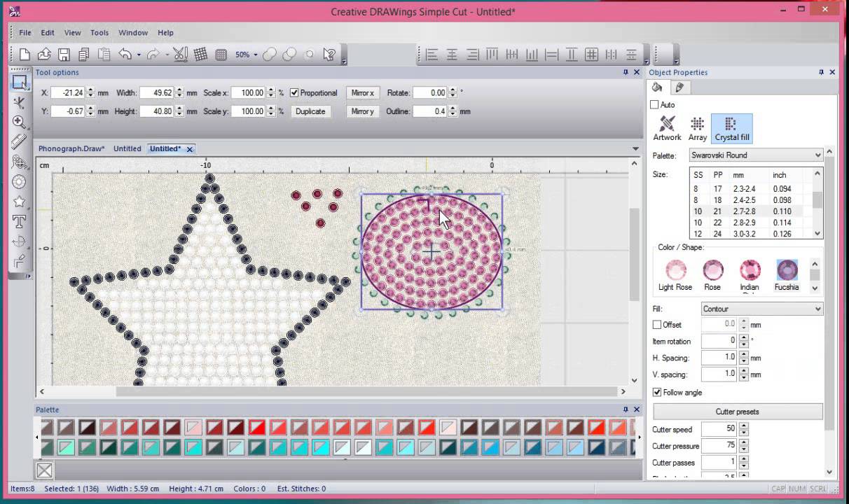Open the 50% zoom level dropdown
The width and height of the screenshot is (849, 504).
(255, 55)
